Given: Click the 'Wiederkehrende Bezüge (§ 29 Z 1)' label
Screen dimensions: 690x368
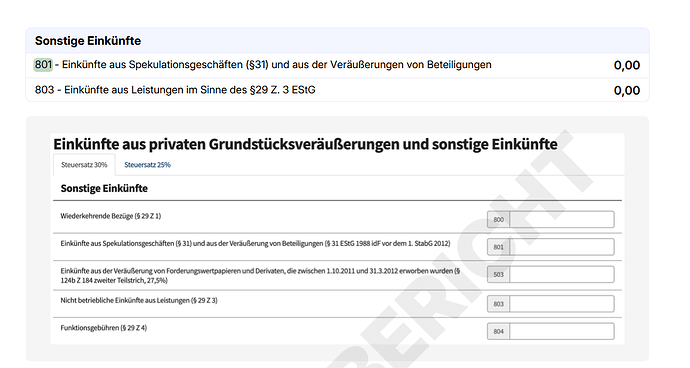Looking at the screenshot, I should [111, 216].
